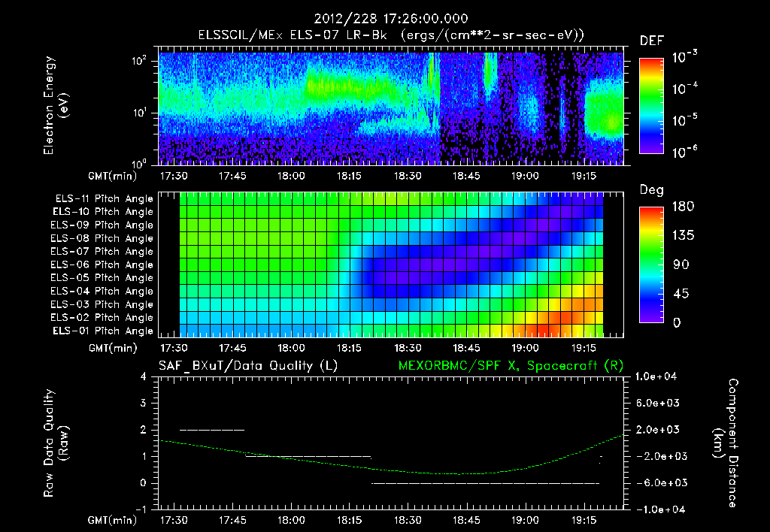Select the 'ELSSCIL/MEx ELS-07 LR-Bk' subtitle
Viewport: 770px width, 532px height.
click(293, 35)
